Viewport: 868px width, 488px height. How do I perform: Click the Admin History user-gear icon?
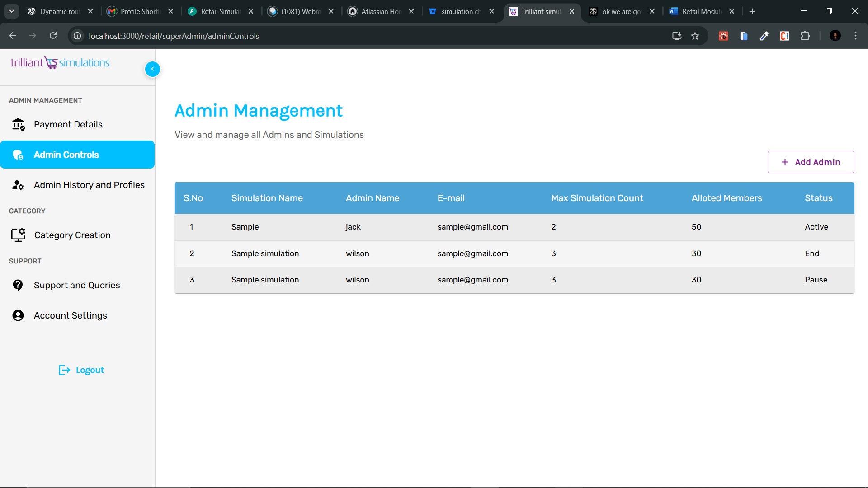pos(18,185)
